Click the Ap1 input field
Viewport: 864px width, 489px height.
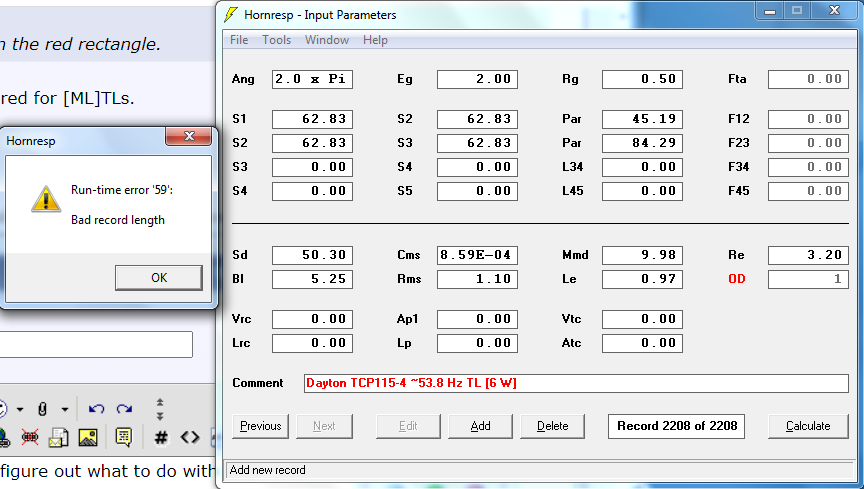pos(477,319)
